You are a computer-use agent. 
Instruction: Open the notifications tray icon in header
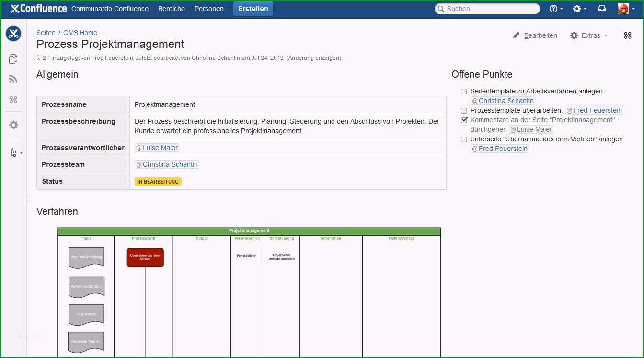[602, 9]
